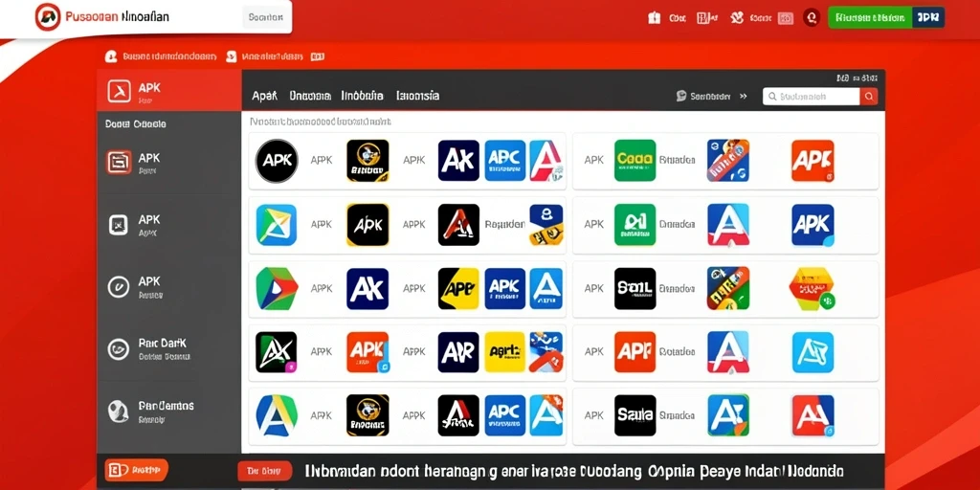Click the gift box icon in top bar

click(x=654, y=17)
